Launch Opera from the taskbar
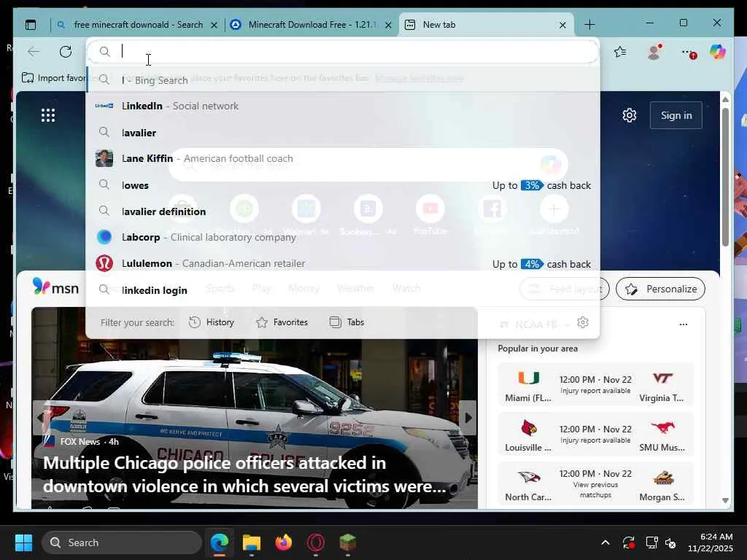Screen dimensions: 747x560 315,542
